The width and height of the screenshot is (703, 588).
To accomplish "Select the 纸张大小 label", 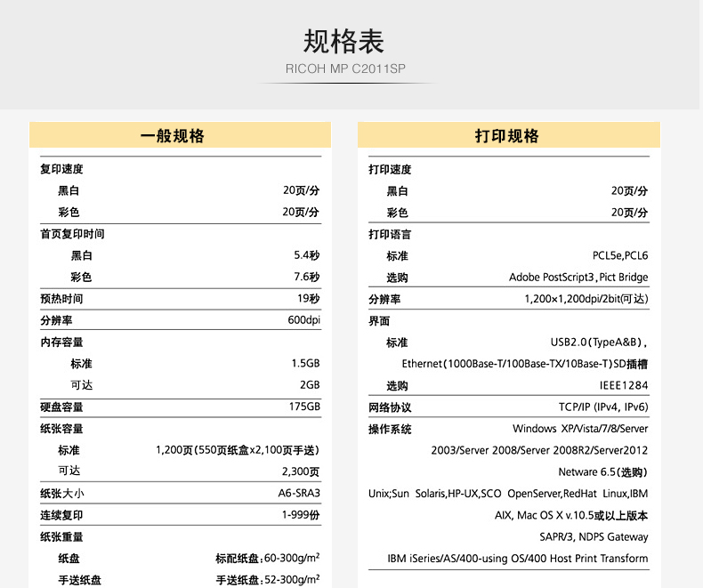I will (62, 494).
